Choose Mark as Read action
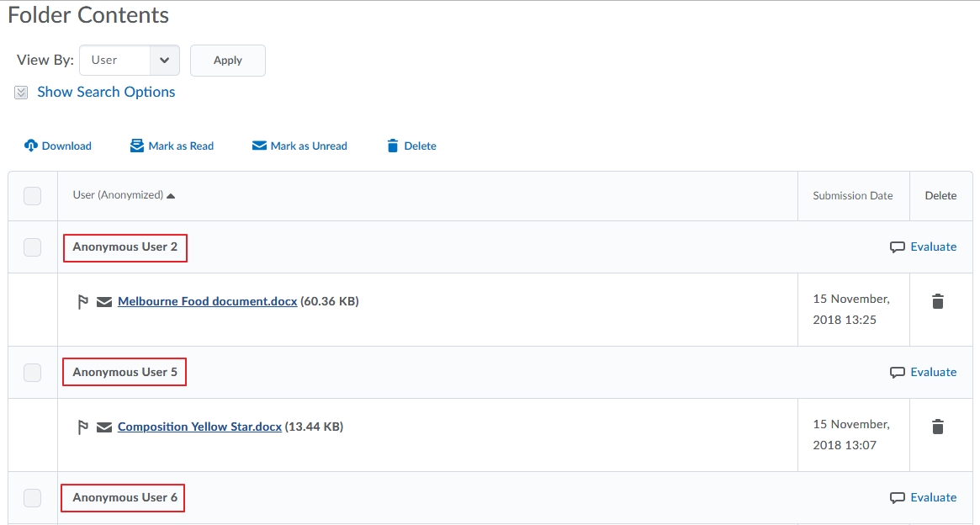The width and height of the screenshot is (980, 525). pos(181,146)
